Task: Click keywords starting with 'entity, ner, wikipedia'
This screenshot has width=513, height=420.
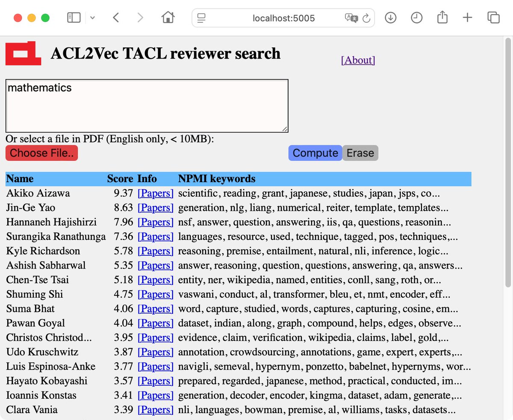Action: [x=310, y=280]
